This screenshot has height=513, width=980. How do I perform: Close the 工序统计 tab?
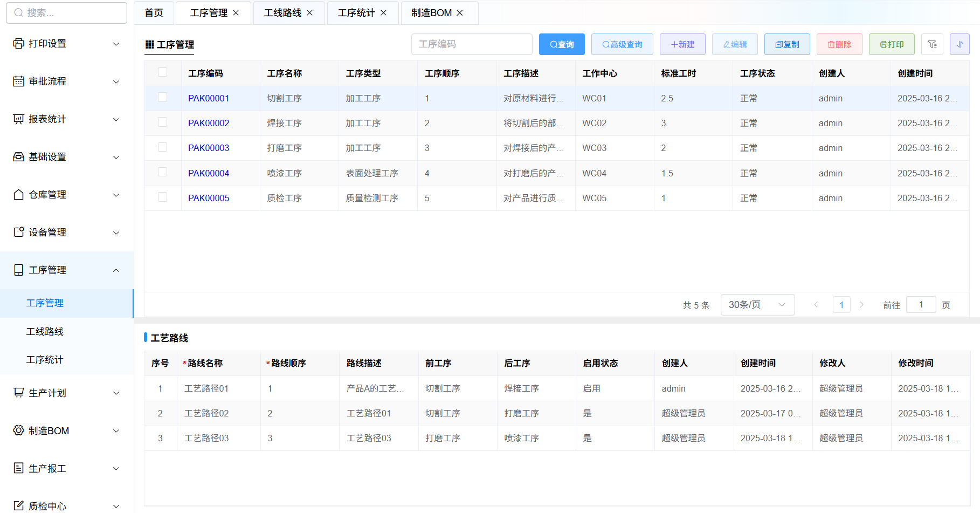click(x=383, y=13)
